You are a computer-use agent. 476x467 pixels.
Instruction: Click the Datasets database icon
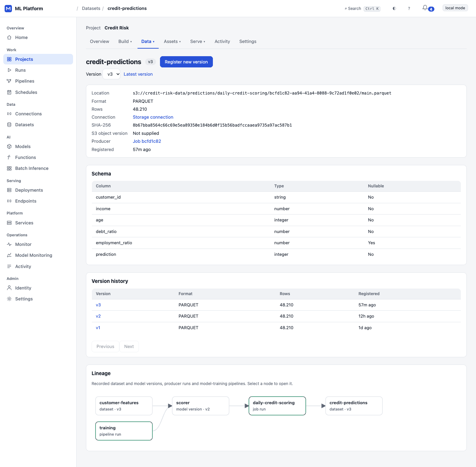9,125
